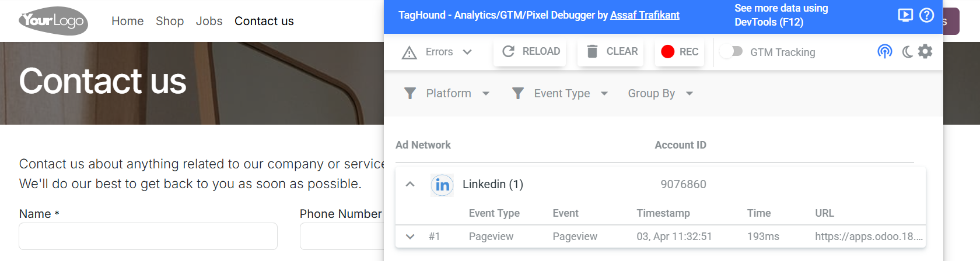Collapse the Linkedin (1) network group
This screenshot has height=261, width=980.
(410, 184)
